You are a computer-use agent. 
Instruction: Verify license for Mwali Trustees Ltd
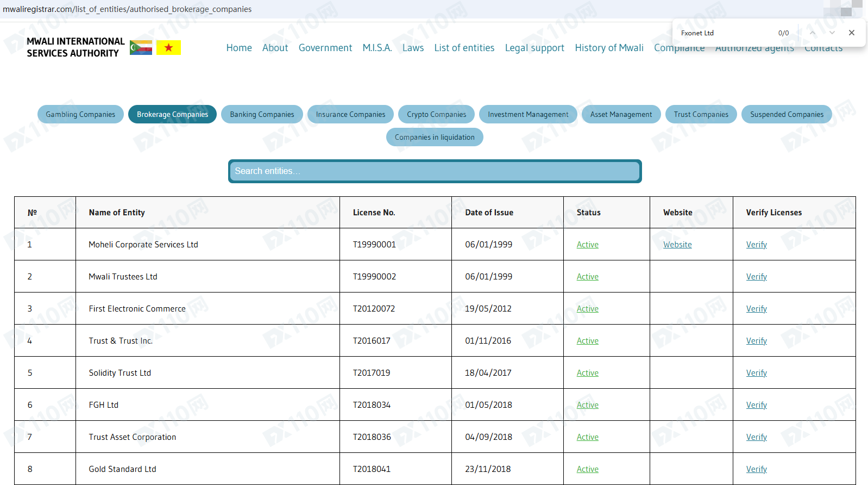[x=756, y=277]
